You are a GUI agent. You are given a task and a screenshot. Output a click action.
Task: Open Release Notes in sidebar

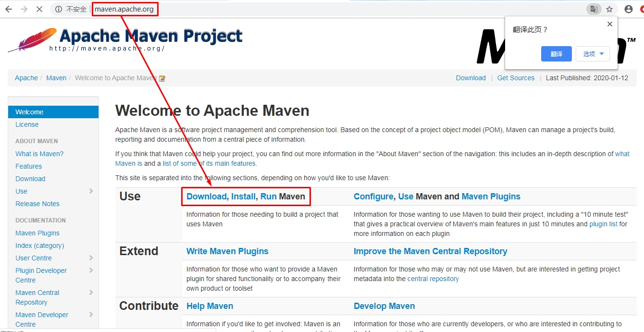[x=37, y=204]
